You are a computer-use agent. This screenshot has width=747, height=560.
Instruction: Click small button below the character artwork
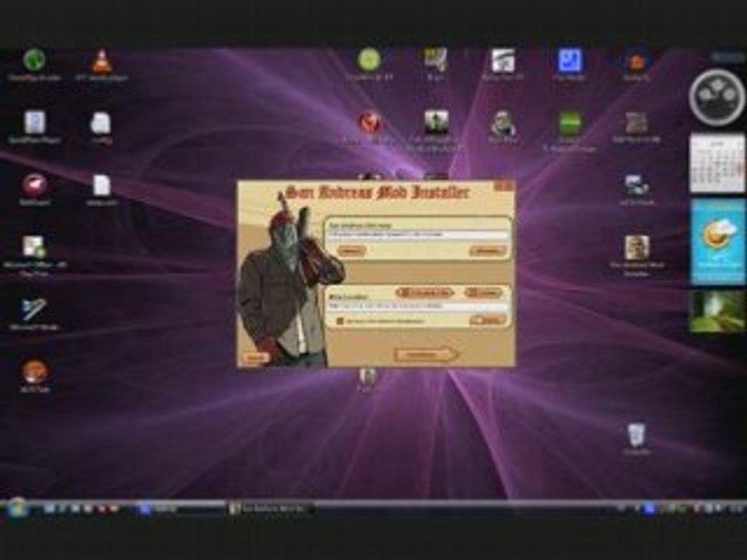click(x=255, y=358)
